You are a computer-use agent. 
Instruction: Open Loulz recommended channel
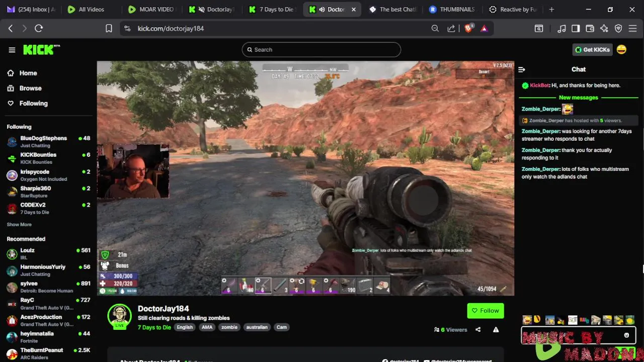tap(48, 253)
